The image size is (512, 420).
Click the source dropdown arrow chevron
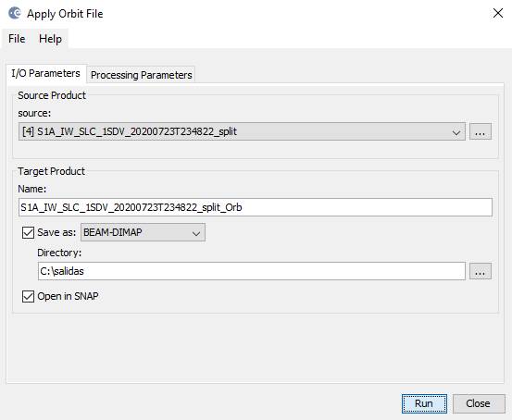pyautogui.click(x=456, y=132)
